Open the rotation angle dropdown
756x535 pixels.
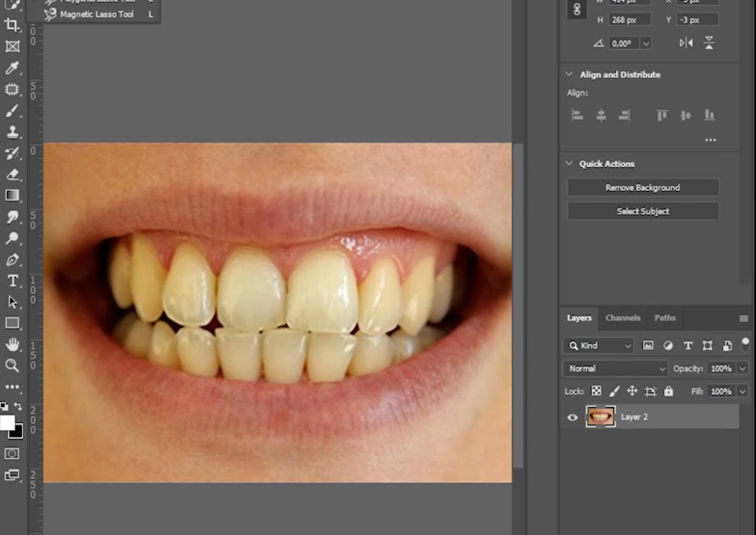pos(645,43)
